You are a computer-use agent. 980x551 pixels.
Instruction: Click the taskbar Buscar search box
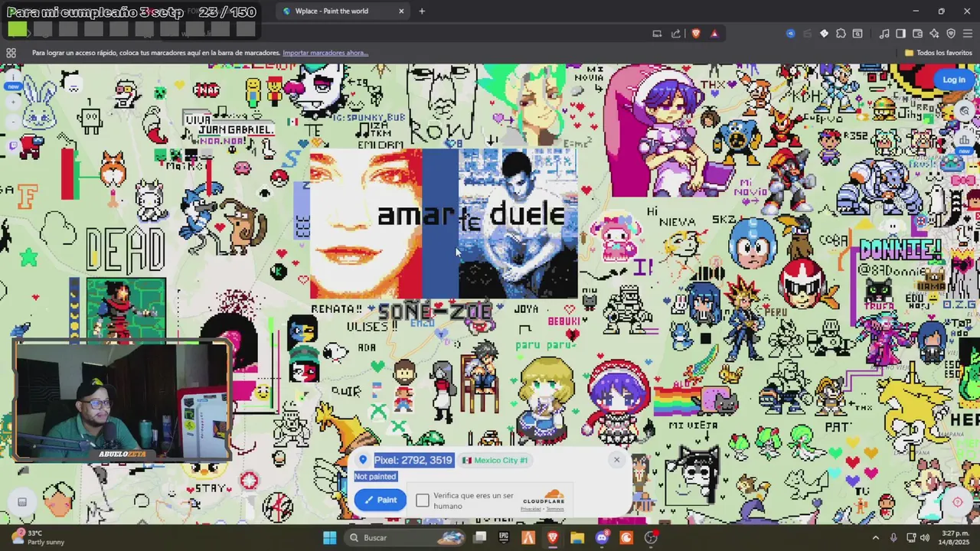pyautogui.click(x=406, y=537)
